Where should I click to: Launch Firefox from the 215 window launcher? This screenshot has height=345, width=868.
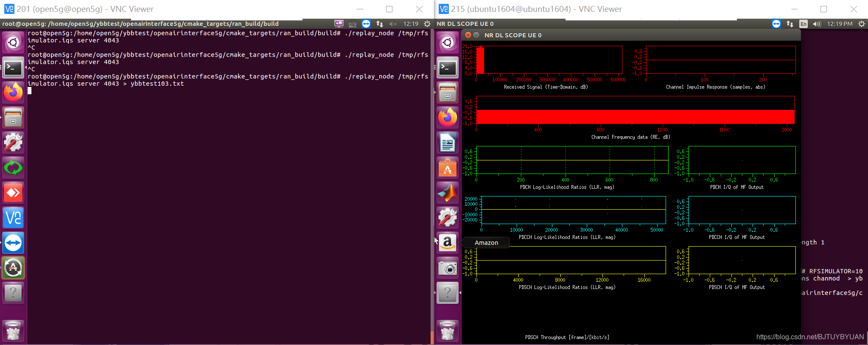[448, 118]
